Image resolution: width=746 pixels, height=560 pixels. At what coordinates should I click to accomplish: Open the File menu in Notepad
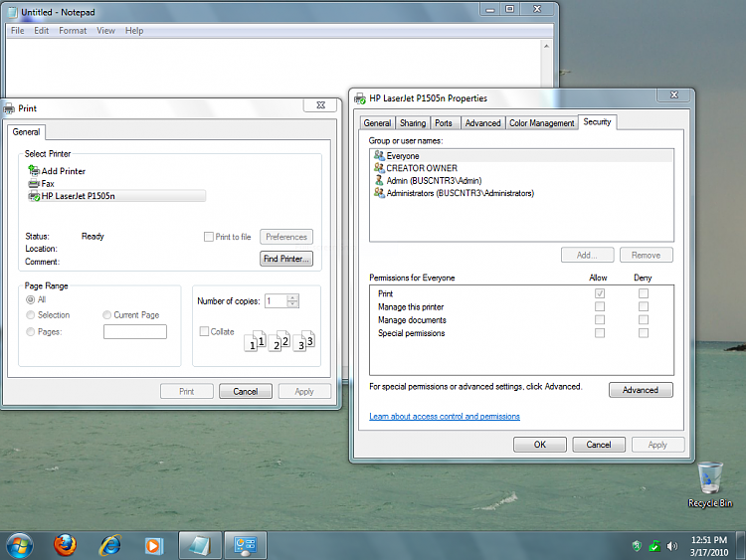point(18,31)
